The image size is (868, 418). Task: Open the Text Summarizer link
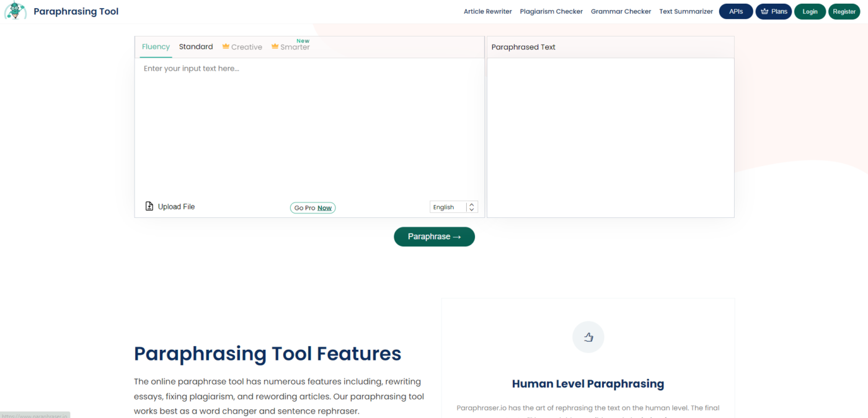coord(686,11)
